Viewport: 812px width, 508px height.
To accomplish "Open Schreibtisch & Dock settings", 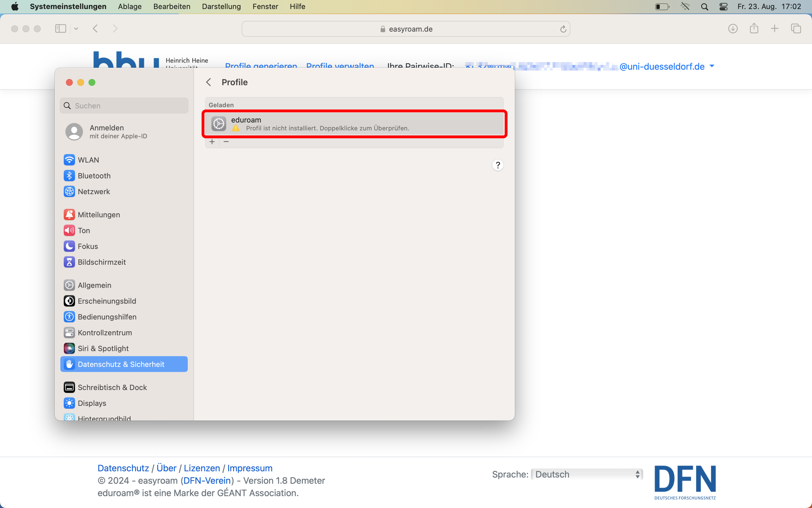I will [124, 387].
